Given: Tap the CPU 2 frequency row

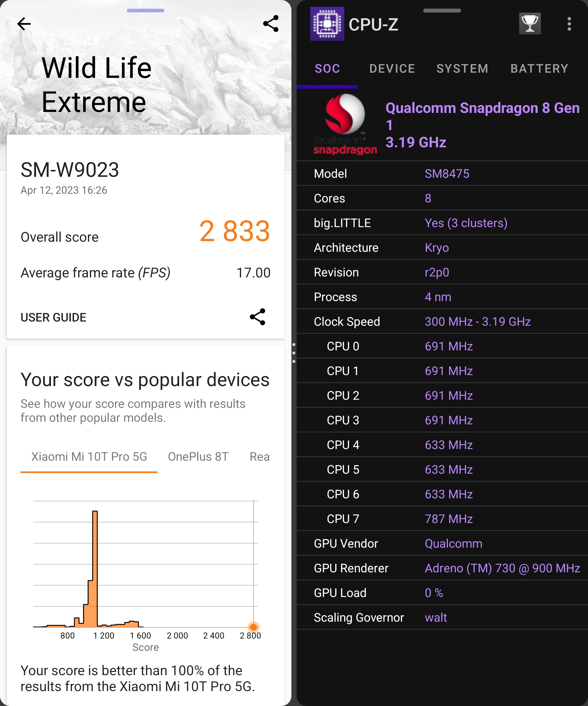Looking at the screenshot, I should (x=442, y=396).
